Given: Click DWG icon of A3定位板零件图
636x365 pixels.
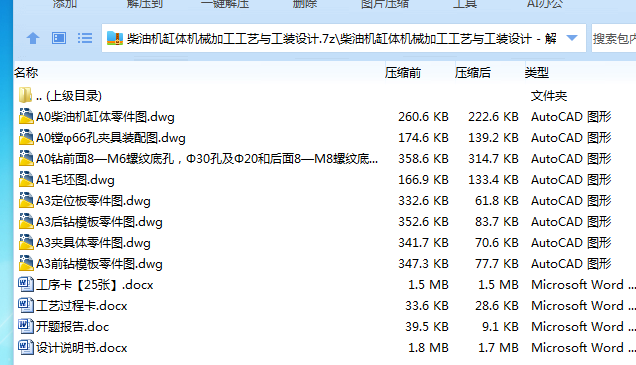Looking at the screenshot, I should [26, 200].
